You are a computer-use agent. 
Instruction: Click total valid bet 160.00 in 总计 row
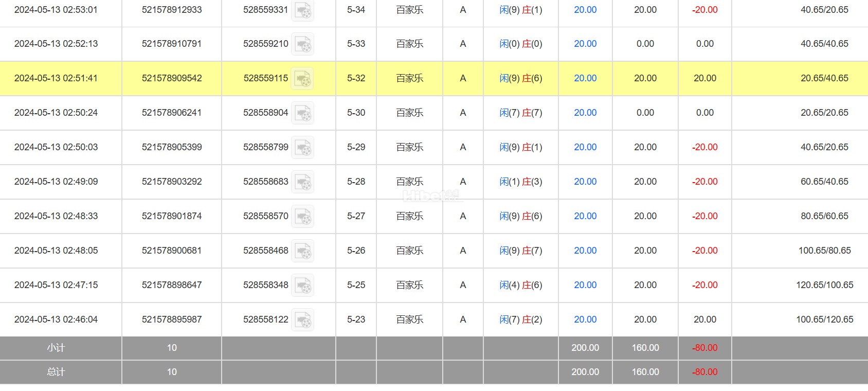pos(645,372)
